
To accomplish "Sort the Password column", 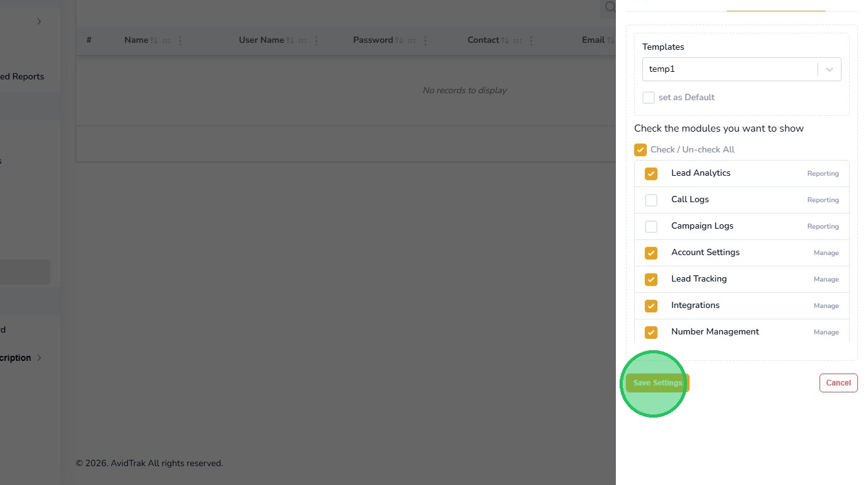I will pyautogui.click(x=399, y=40).
